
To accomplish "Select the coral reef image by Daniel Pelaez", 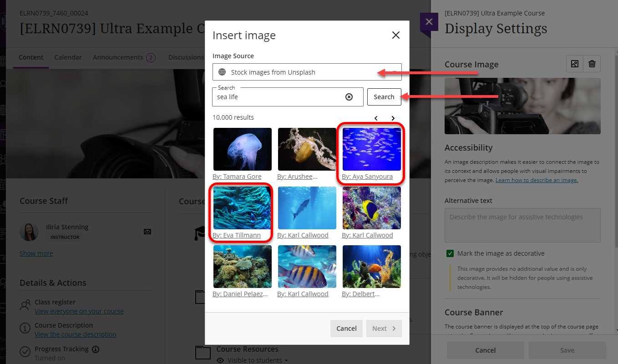I will [243, 267].
